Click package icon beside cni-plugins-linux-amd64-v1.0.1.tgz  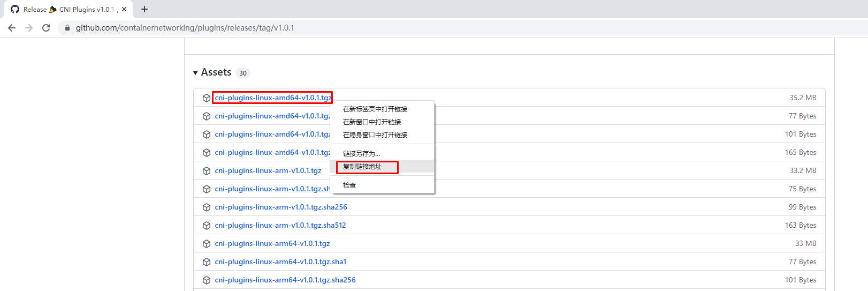click(x=207, y=98)
